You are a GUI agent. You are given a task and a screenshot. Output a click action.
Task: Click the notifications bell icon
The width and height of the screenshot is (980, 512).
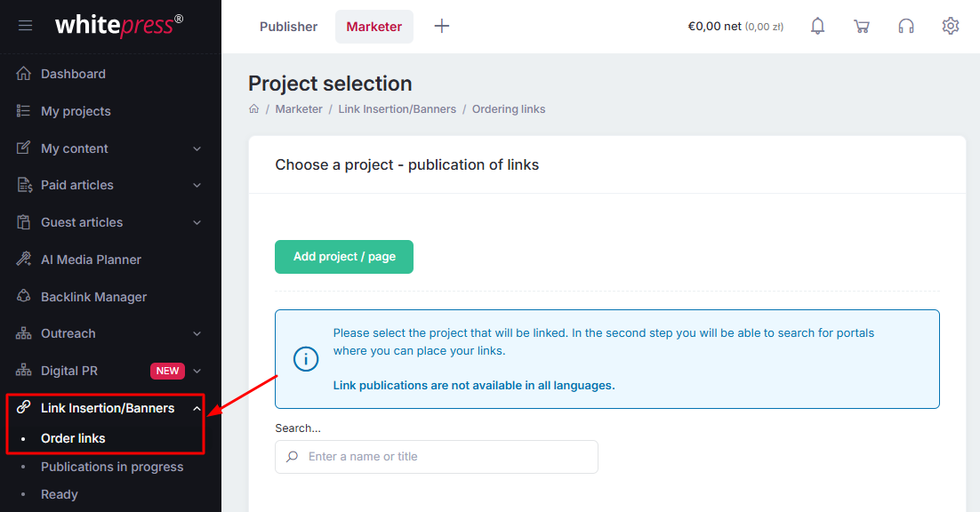point(817,26)
